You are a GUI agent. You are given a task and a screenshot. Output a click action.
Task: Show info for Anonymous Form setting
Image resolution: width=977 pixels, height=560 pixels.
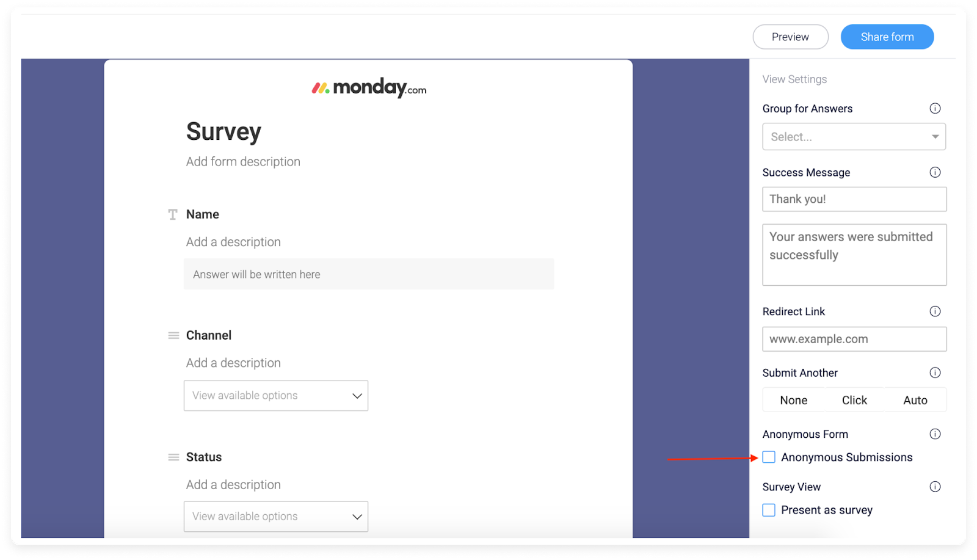coord(935,434)
